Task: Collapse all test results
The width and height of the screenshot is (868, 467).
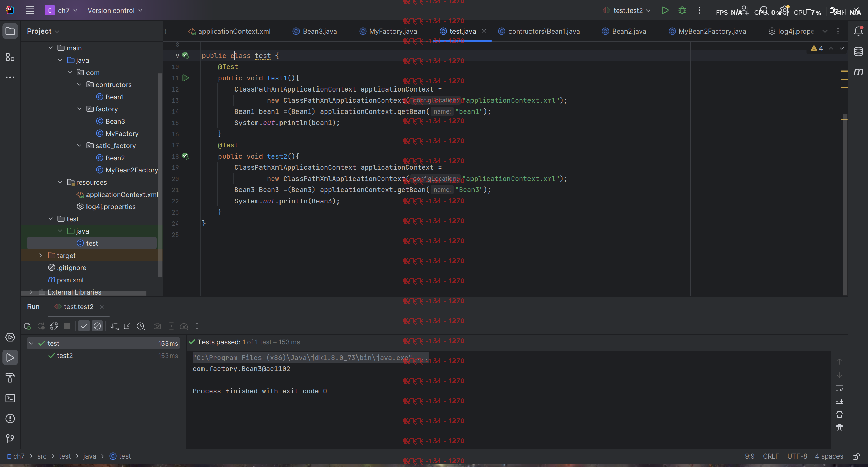Action: 128,326
